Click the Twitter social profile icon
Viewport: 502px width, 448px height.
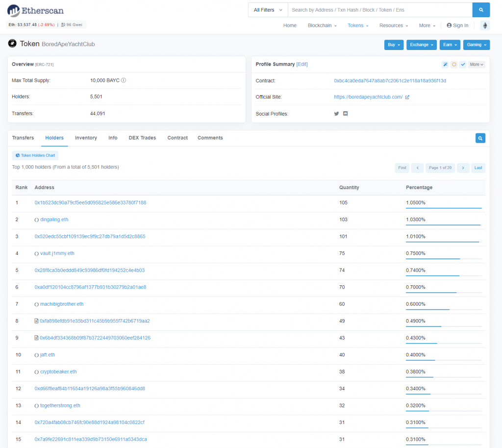pyautogui.click(x=336, y=114)
